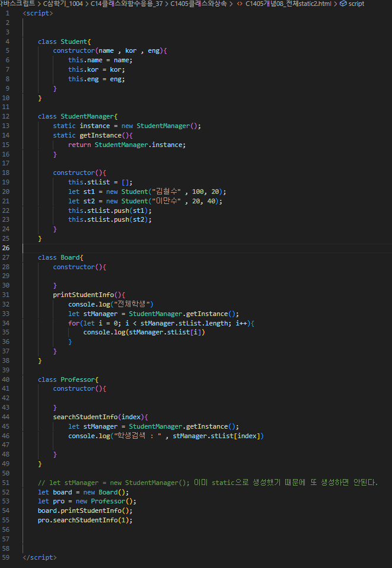
Task: Select line number 40 in the gutter
Action: click(6, 379)
